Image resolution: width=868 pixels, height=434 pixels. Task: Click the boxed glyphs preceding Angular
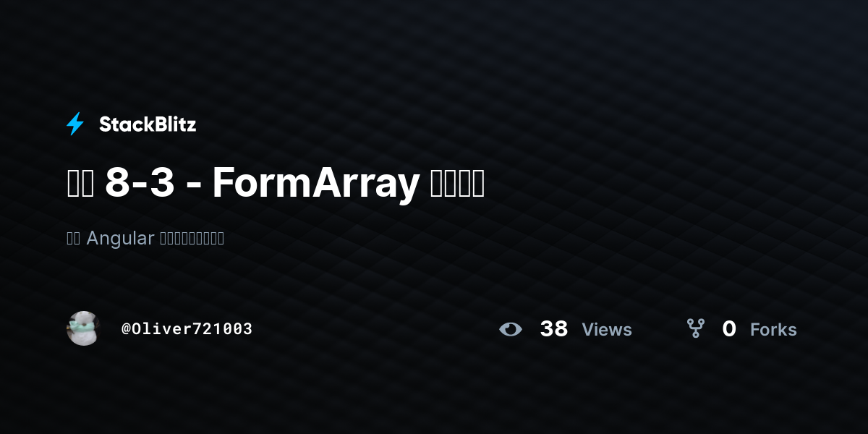(73, 238)
